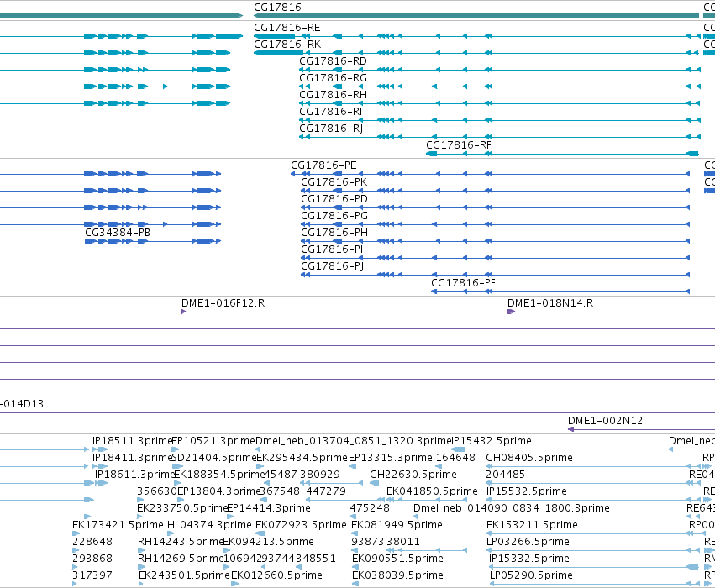The image size is (715, 588).
Task: Click the IP15432.5prime EST label
Action: tap(492, 441)
